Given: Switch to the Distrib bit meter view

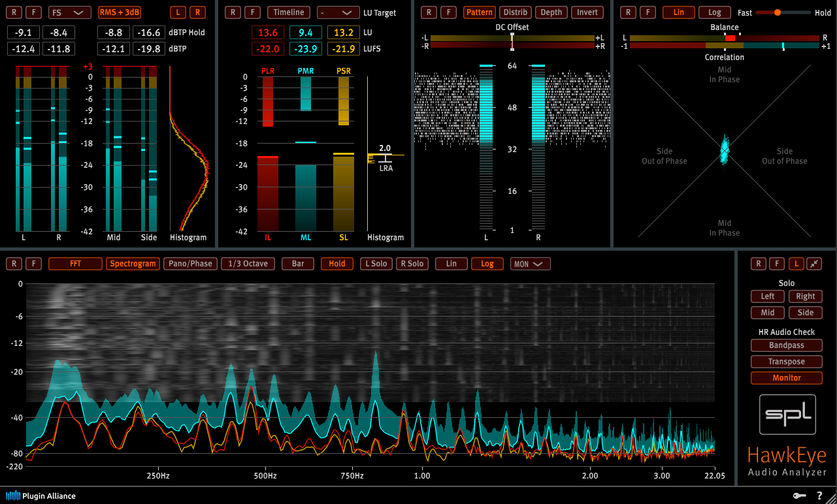Looking at the screenshot, I should click(x=516, y=12).
